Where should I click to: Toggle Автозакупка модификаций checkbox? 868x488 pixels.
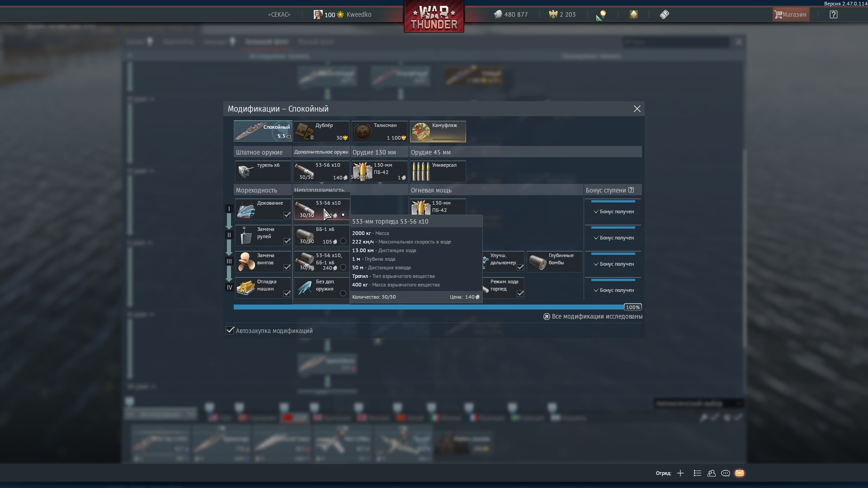click(x=230, y=330)
